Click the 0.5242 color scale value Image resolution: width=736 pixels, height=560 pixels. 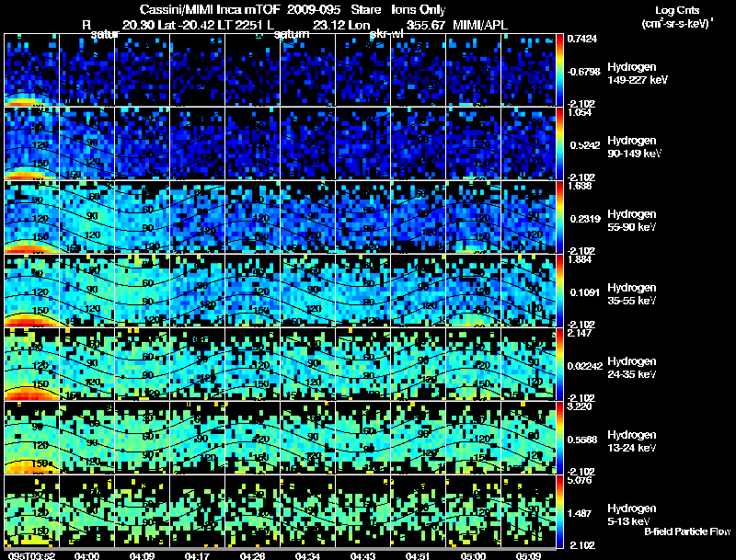pos(585,145)
